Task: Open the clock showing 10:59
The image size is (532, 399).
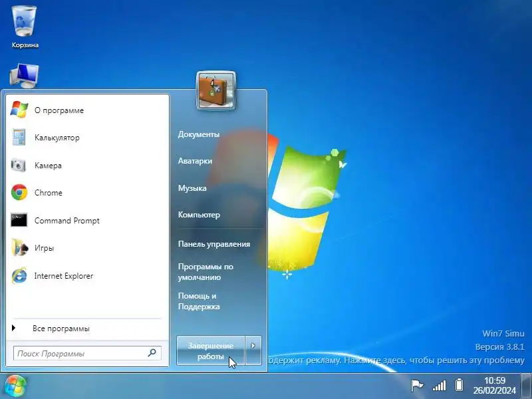Action: point(494,386)
